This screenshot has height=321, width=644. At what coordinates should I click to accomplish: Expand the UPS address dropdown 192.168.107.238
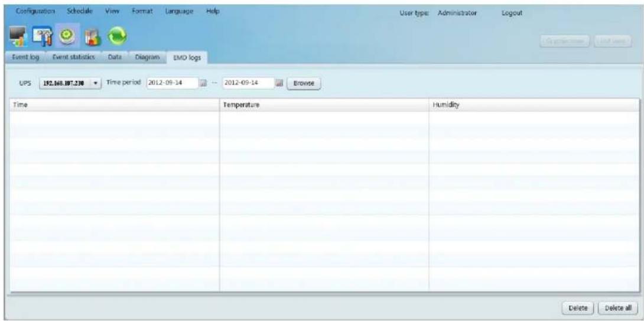70,83
